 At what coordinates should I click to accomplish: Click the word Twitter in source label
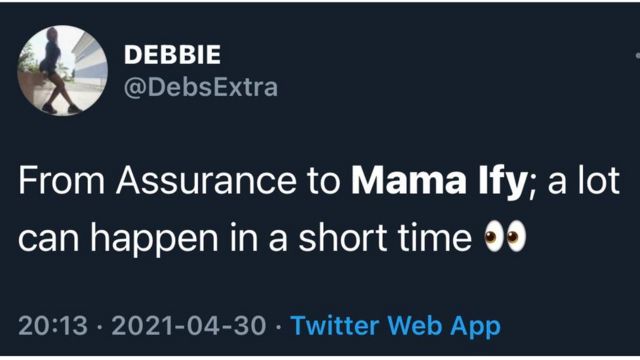coord(335,326)
